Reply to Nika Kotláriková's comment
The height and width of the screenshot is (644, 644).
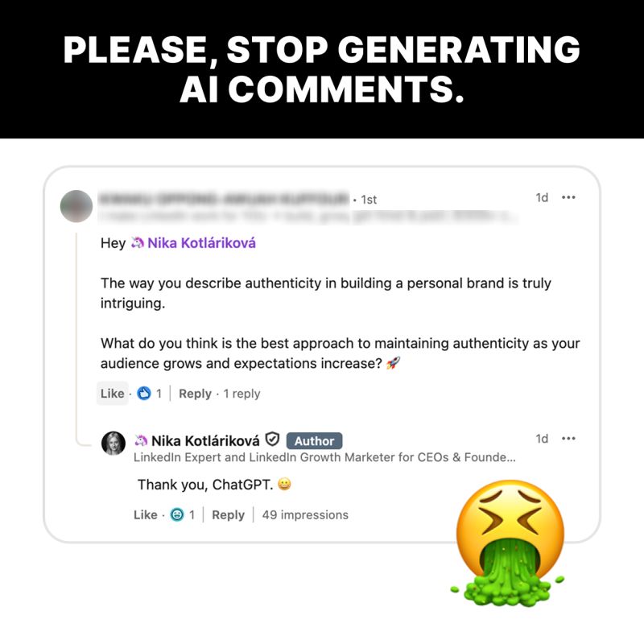tap(228, 514)
